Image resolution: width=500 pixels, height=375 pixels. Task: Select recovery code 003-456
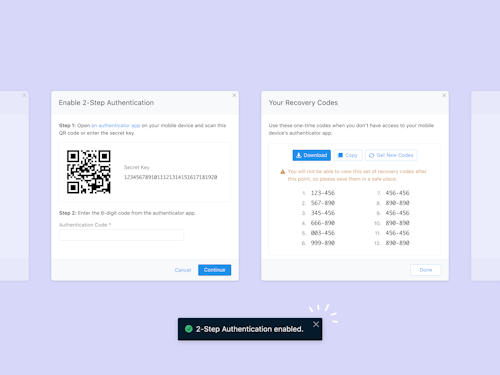[x=323, y=233]
